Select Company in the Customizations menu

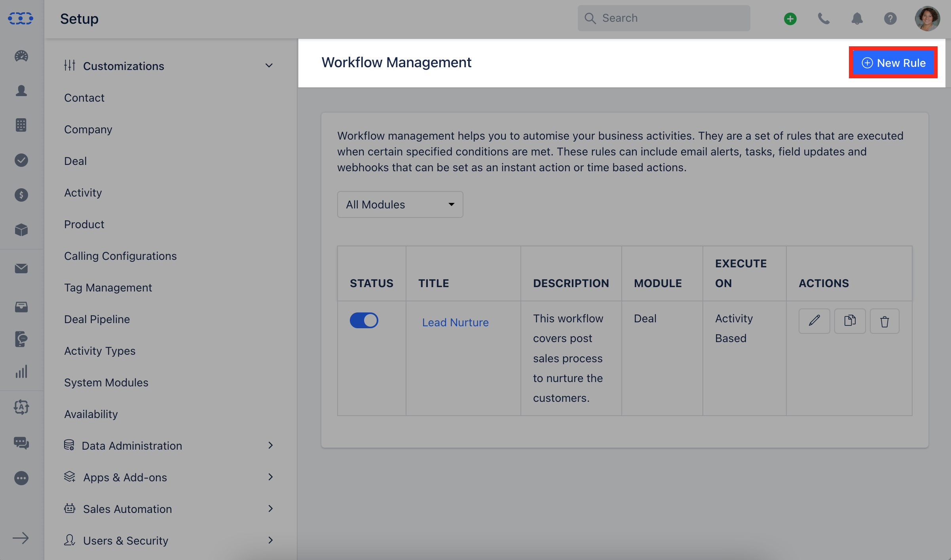[x=88, y=129]
